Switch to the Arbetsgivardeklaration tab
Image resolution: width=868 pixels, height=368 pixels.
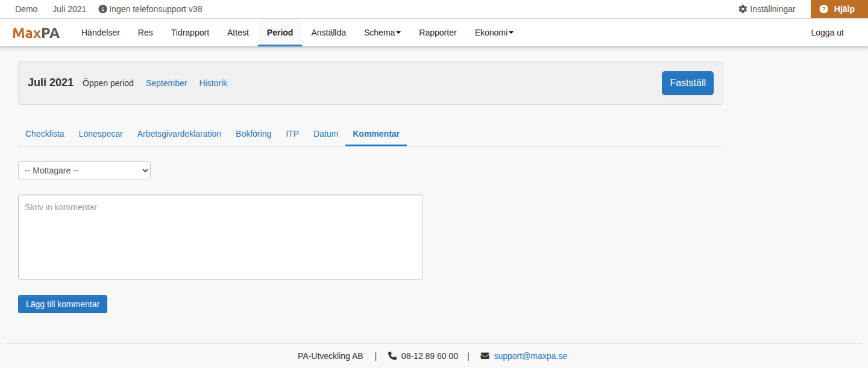179,134
